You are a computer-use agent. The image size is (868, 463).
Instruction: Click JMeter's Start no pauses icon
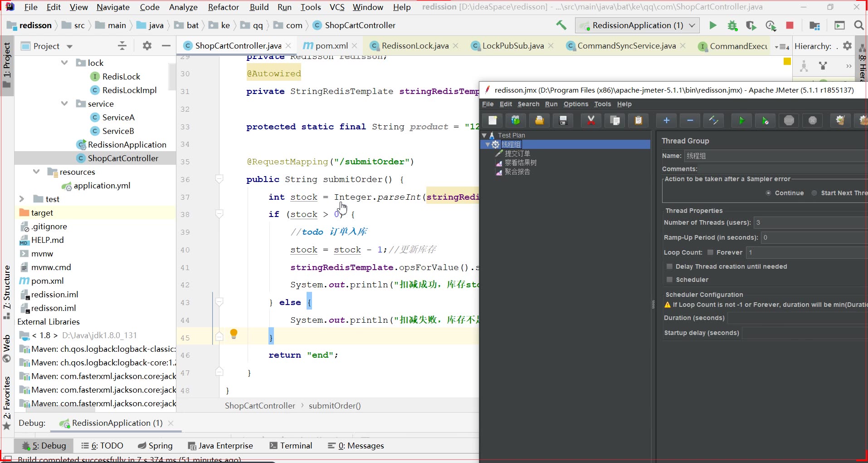(765, 120)
